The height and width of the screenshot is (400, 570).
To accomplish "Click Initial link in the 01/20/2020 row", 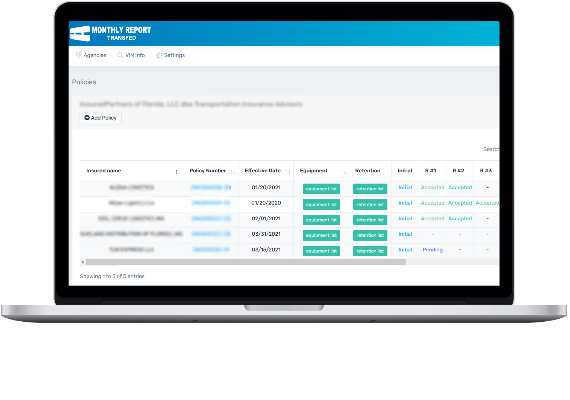I will [x=405, y=203].
